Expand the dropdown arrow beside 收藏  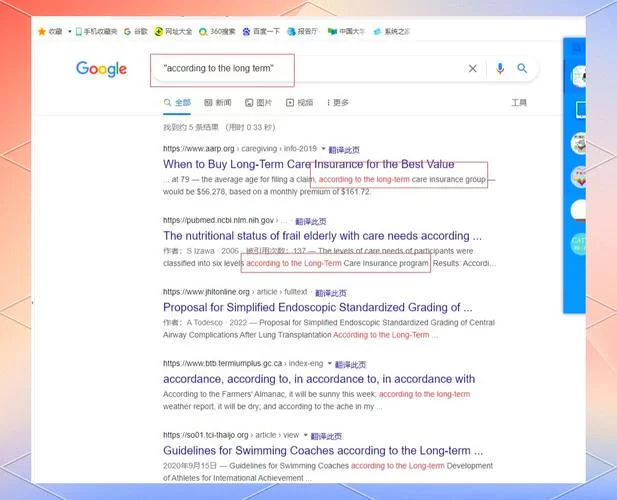click(x=70, y=31)
